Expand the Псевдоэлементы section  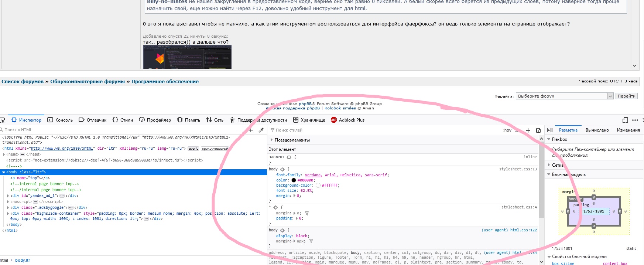(x=271, y=140)
